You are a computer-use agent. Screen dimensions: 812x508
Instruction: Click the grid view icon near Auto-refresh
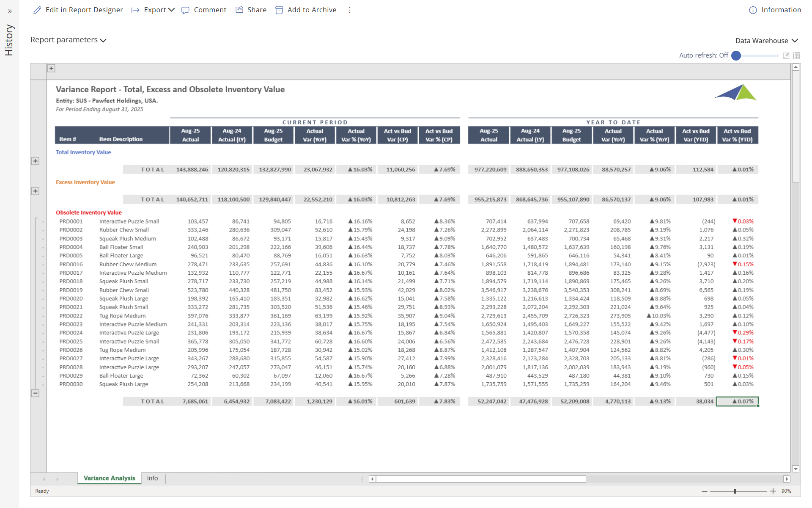(796, 55)
